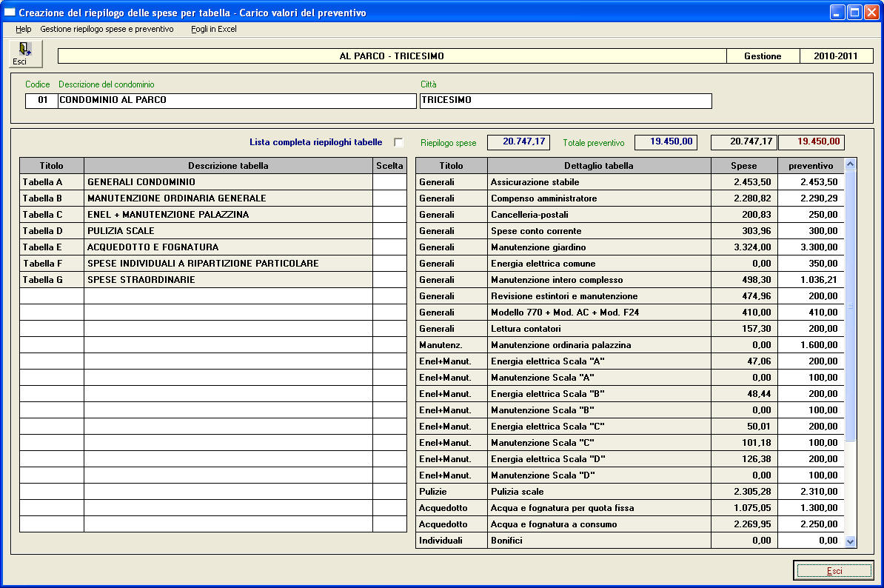Click the Spese column header
The width and height of the screenshot is (884, 588).
(744, 166)
